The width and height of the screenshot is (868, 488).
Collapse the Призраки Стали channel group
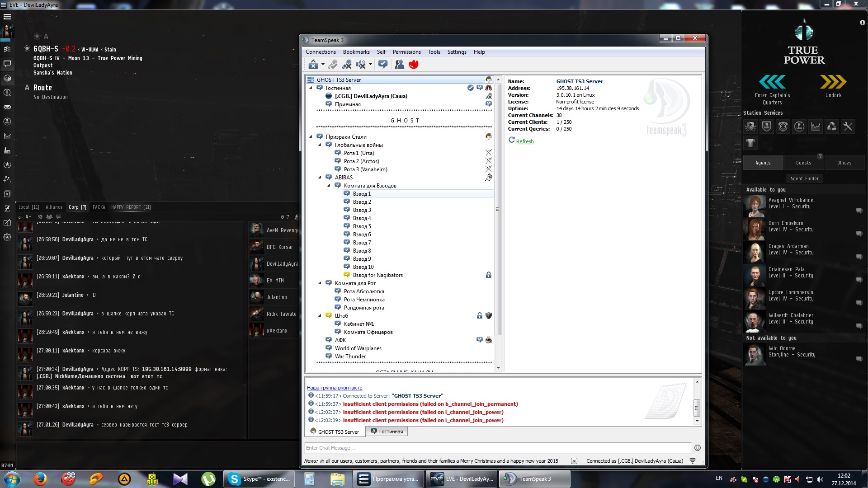pyautogui.click(x=311, y=137)
